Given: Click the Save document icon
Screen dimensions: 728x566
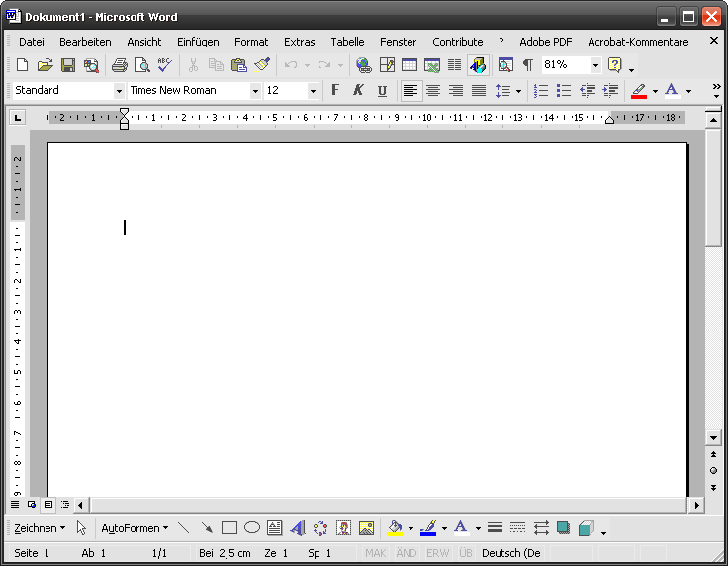Looking at the screenshot, I should tap(68, 65).
